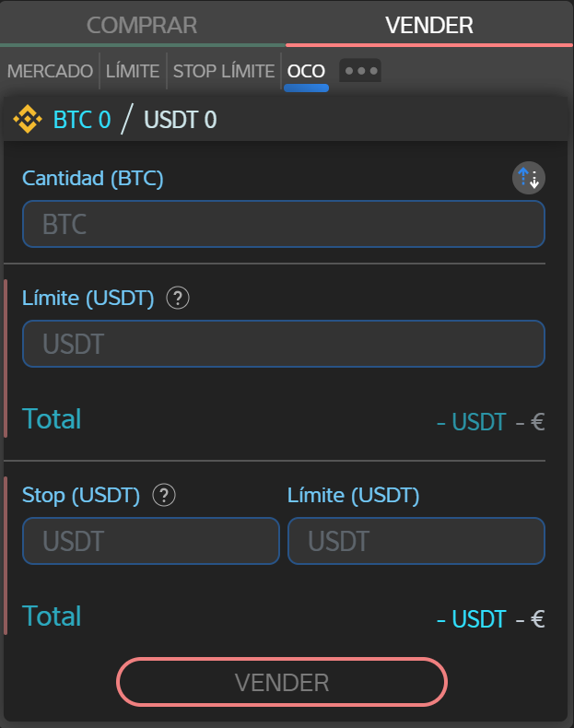Focus the Cantidad (BTC) input field
This screenshot has width=574, height=728.
click(283, 224)
